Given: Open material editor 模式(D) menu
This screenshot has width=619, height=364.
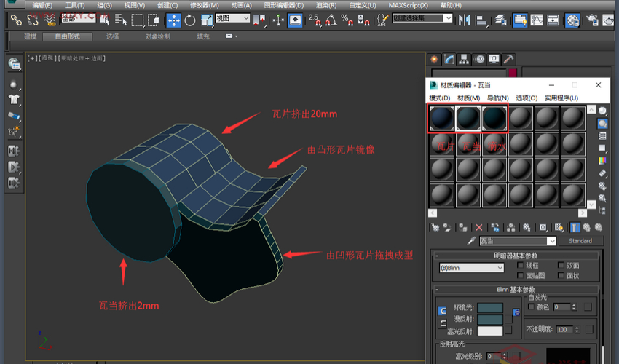Looking at the screenshot, I should tap(439, 98).
